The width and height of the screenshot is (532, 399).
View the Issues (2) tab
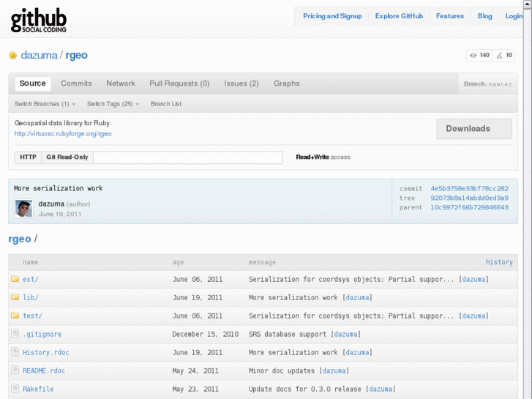[241, 83]
